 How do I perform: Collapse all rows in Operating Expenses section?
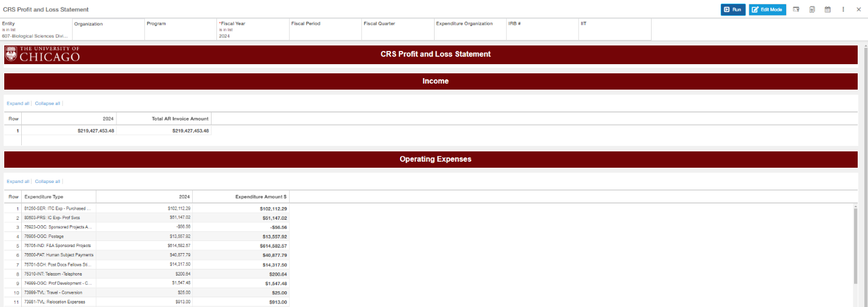pyautogui.click(x=47, y=182)
